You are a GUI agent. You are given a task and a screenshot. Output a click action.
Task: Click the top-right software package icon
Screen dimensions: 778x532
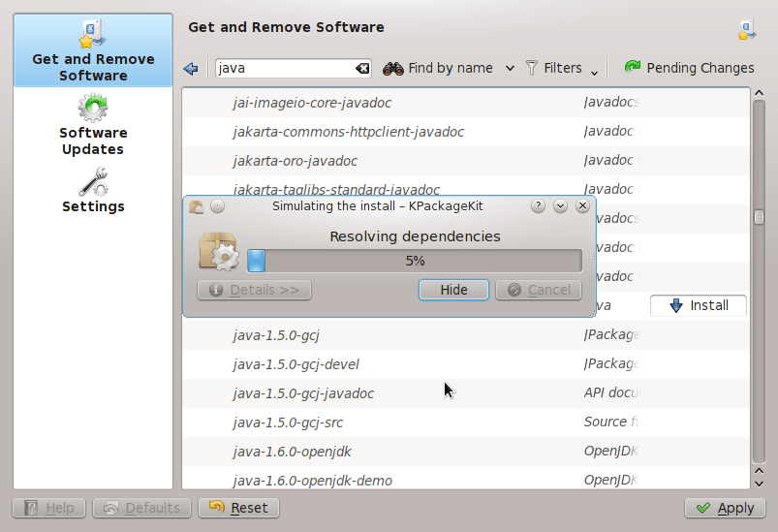(x=747, y=30)
